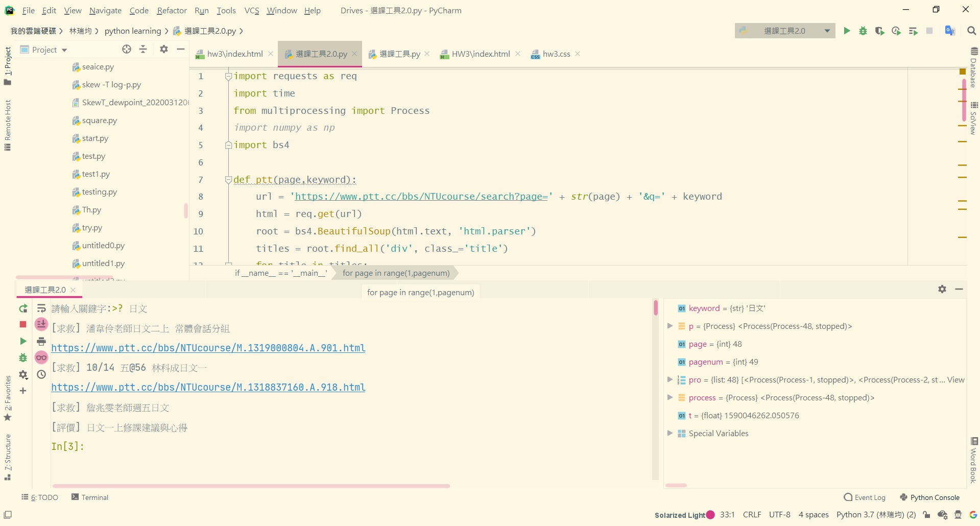Click console horizontal scrollbar

(x=251, y=486)
